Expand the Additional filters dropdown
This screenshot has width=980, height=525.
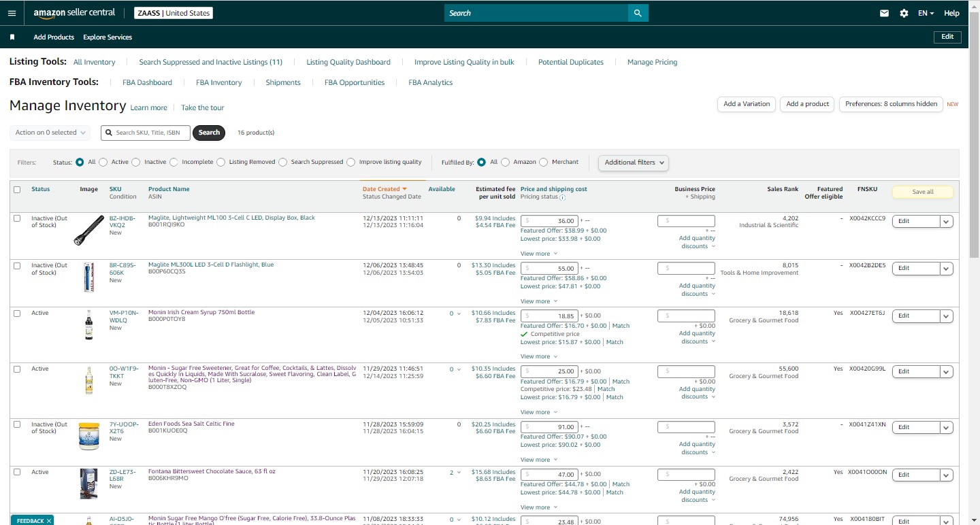pyautogui.click(x=634, y=163)
